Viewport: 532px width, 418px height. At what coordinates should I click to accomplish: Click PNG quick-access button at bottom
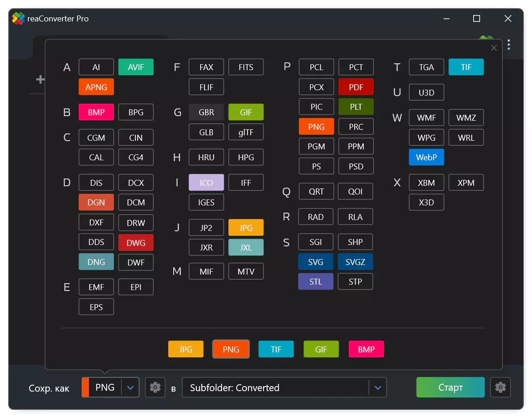click(231, 349)
